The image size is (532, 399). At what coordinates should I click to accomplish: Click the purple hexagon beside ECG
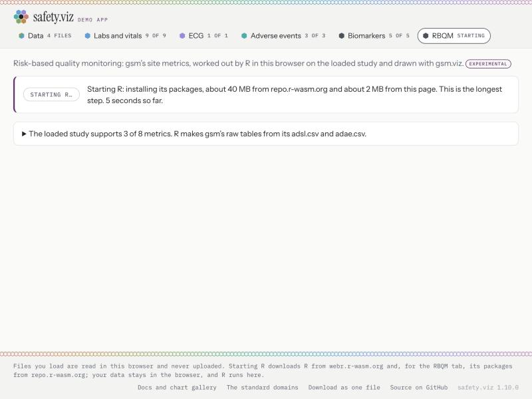(182, 36)
